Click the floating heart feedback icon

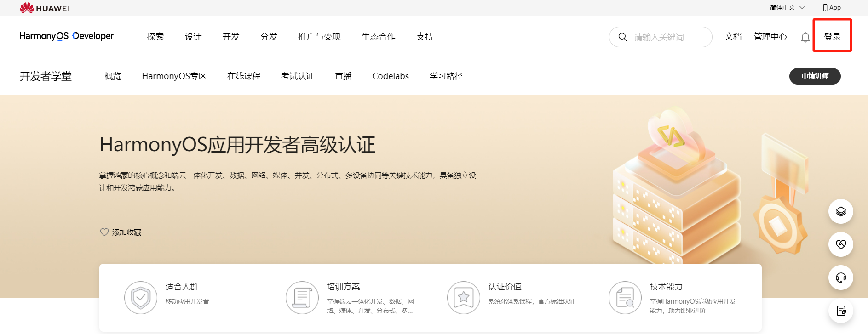pyautogui.click(x=841, y=244)
